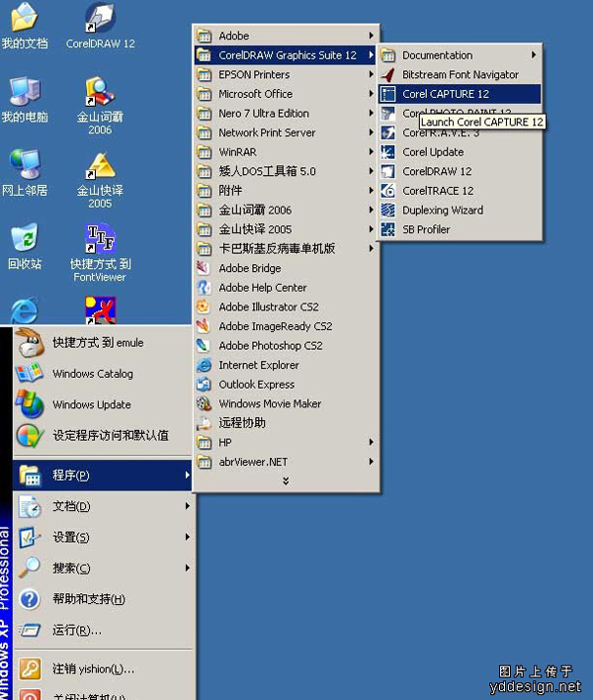Open the 矮人DOS工具箱 5.0 folder
The image size is (593, 700).
click(286, 171)
